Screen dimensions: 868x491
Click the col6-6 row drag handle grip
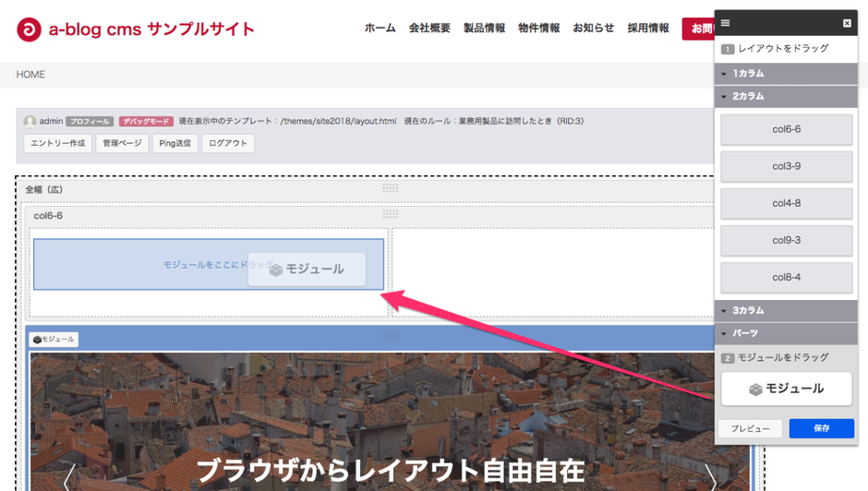point(391,214)
